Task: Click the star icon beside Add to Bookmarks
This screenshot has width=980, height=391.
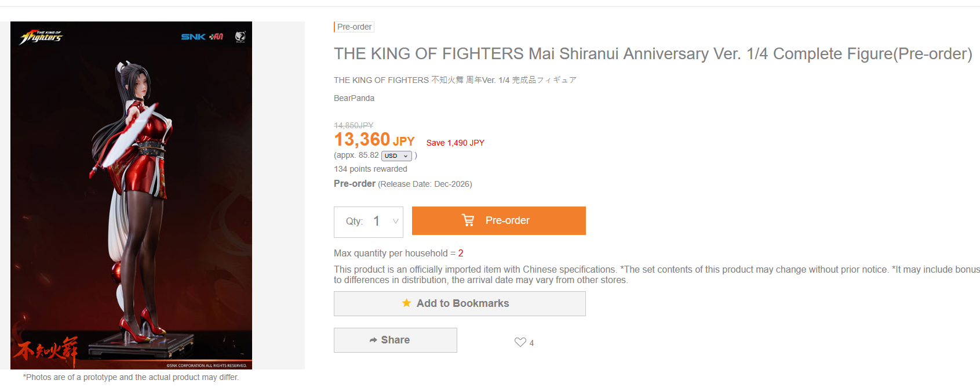Action: [407, 303]
